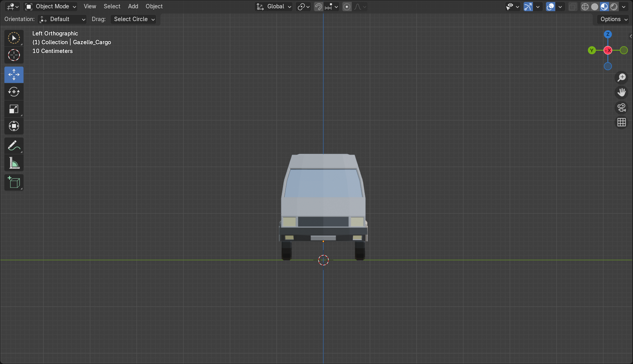Open the shading options dropdown arrow
This screenshot has height=364, width=633.
click(x=624, y=6)
